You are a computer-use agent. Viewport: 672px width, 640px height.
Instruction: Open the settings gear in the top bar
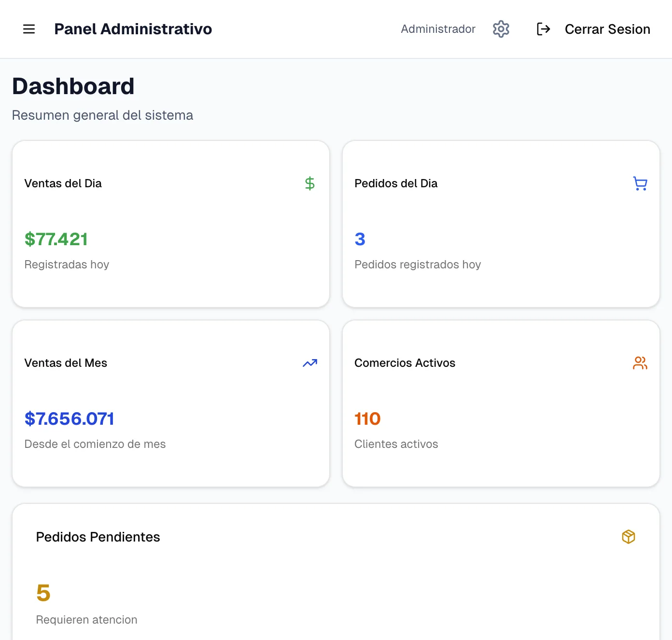click(501, 29)
